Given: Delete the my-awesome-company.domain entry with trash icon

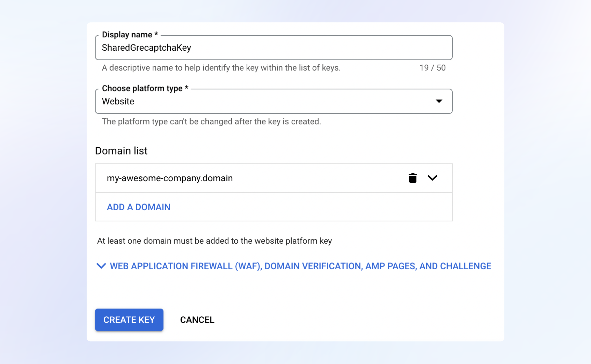Looking at the screenshot, I should 413,178.
